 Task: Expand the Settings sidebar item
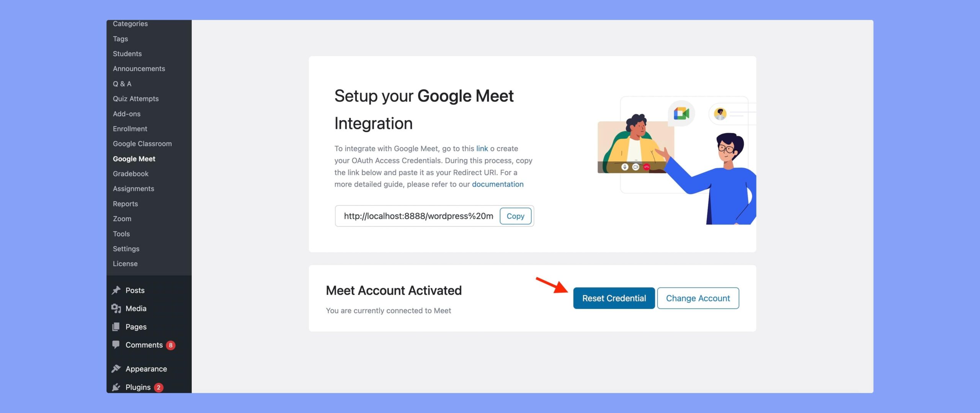(125, 249)
